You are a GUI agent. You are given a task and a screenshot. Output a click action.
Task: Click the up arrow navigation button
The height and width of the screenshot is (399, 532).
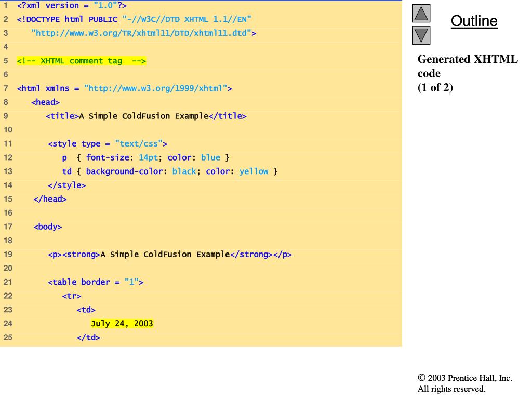(421, 13)
